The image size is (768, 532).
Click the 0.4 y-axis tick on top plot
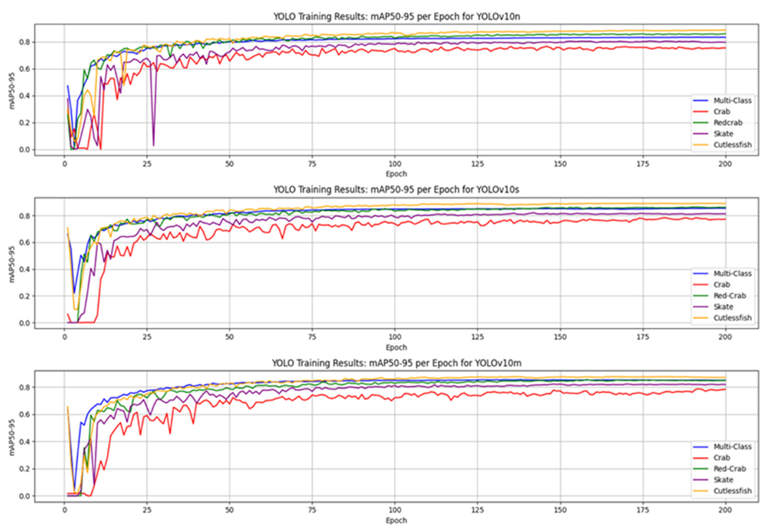click(24, 96)
